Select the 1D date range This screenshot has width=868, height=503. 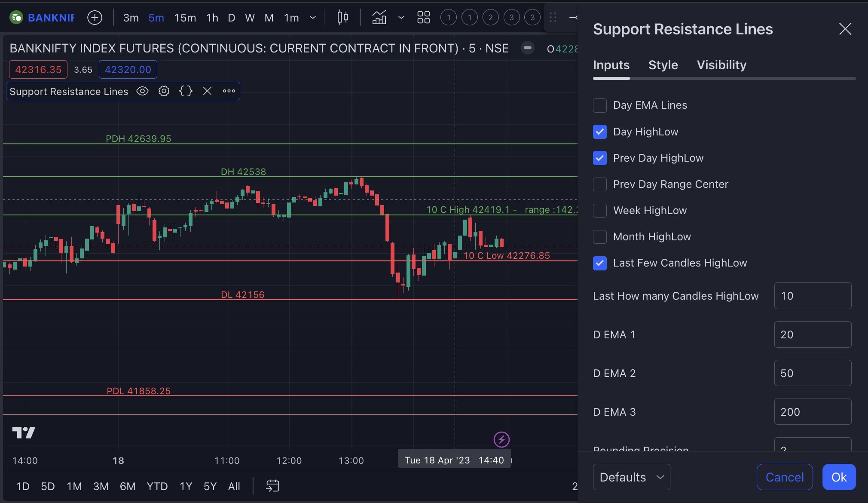coord(23,486)
